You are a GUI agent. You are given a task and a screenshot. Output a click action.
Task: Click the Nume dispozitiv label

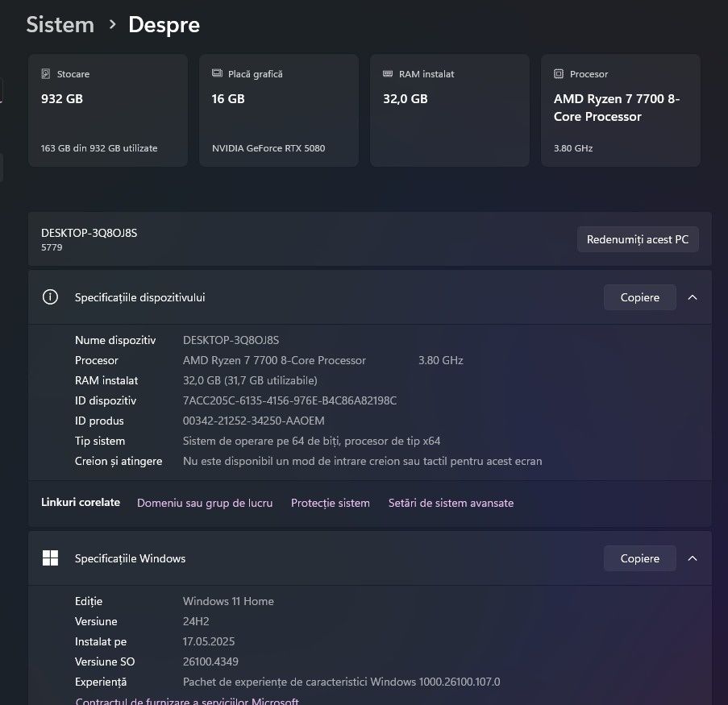point(115,340)
